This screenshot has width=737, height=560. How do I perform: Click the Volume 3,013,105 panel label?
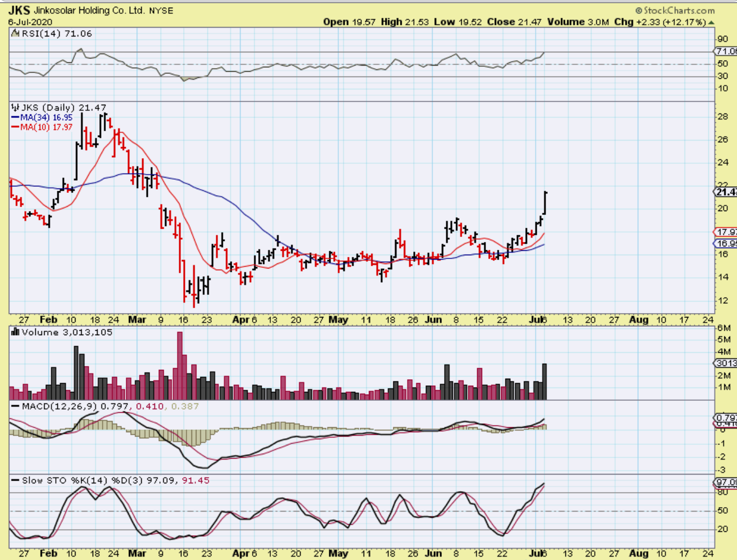coord(67,332)
